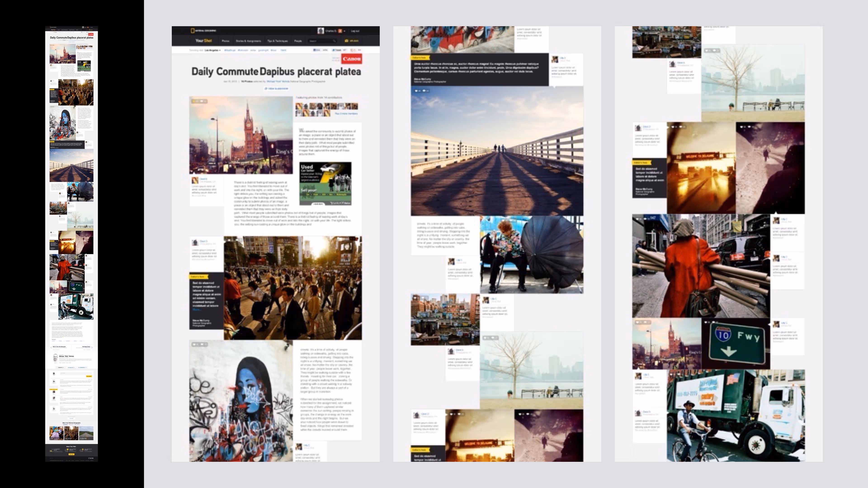Click the Canon sponsor banner
The height and width of the screenshot is (488, 868).
[351, 59]
